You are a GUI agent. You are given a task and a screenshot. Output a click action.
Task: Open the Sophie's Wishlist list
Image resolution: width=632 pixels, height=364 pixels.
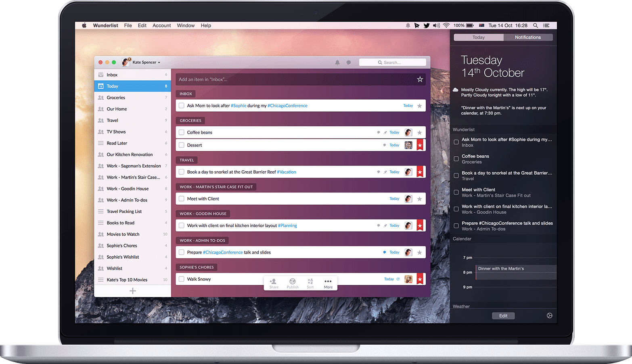(x=133, y=257)
